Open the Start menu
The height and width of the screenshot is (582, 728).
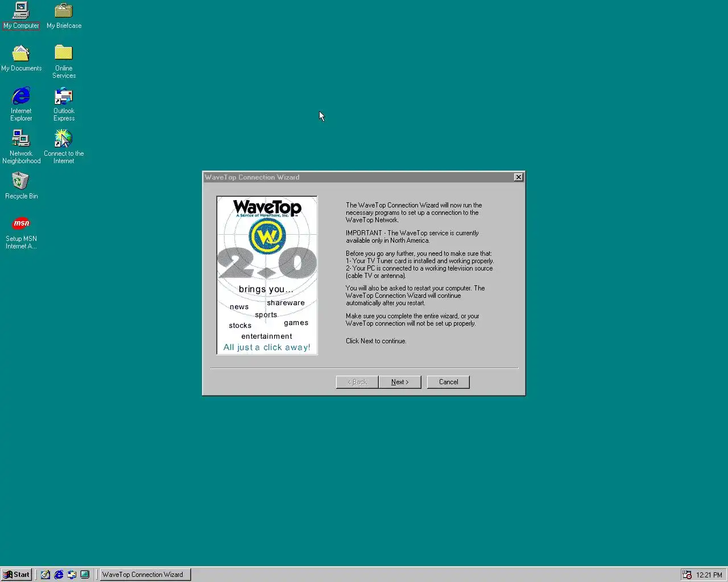tap(16, 575)
